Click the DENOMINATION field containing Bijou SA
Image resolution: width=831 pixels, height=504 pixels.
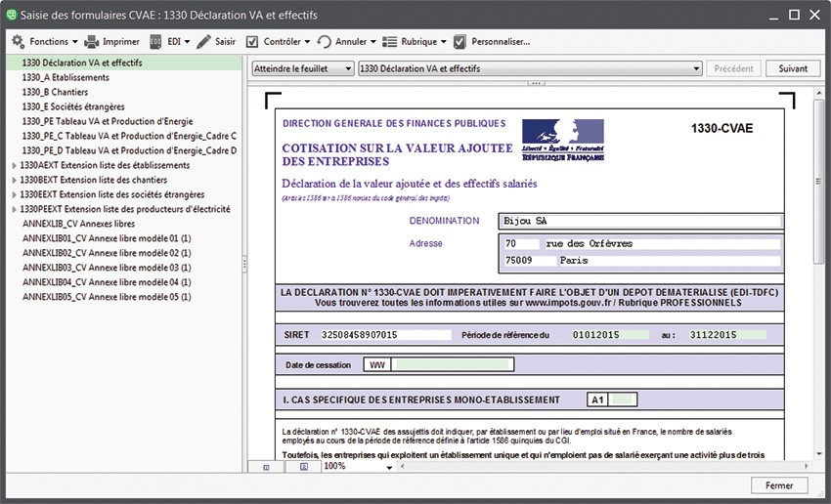pos(640,221)
